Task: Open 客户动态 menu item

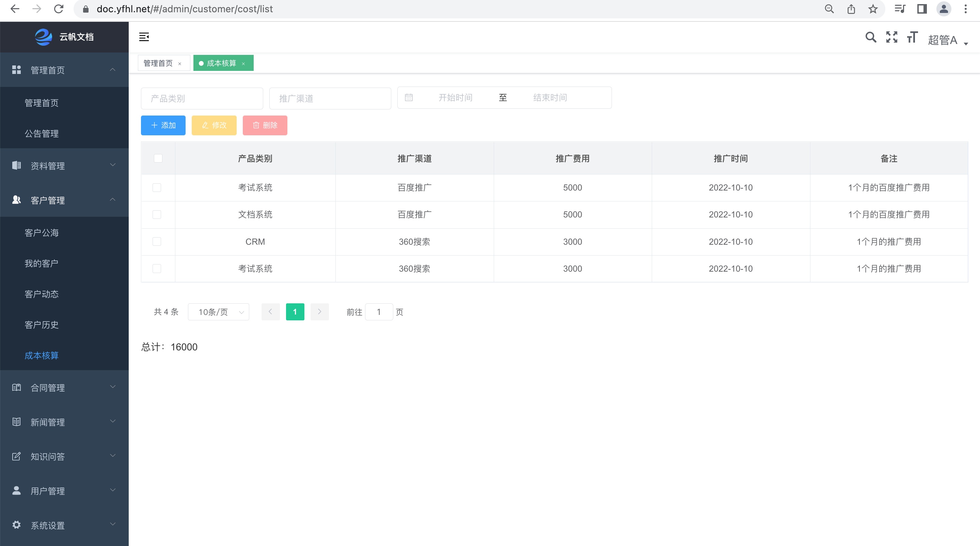Action: click(64, 294)
